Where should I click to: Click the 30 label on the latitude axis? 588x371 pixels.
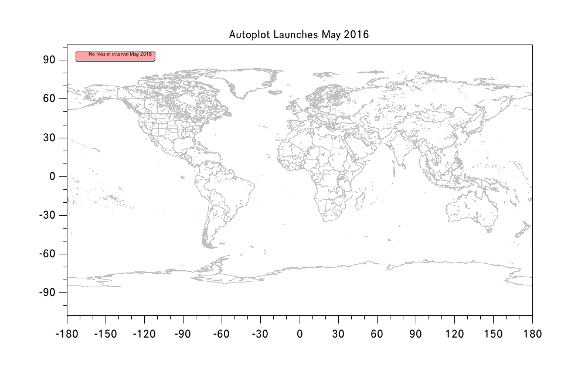click(49, 138)
